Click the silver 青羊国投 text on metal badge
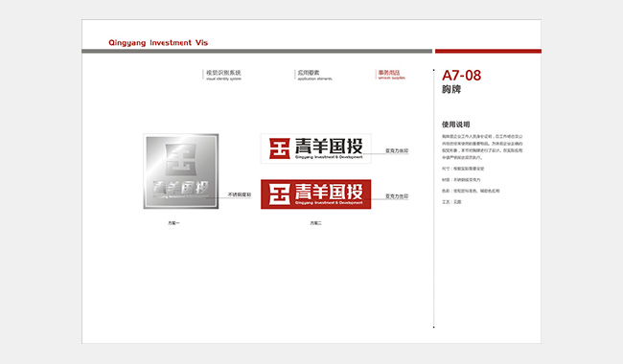 [181, 188]
